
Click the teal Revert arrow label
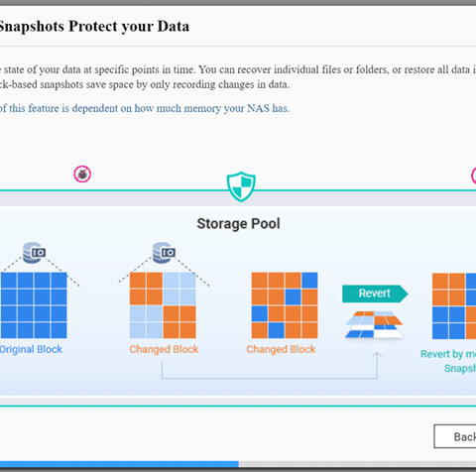pyautogui.click(x=375, y=294)
